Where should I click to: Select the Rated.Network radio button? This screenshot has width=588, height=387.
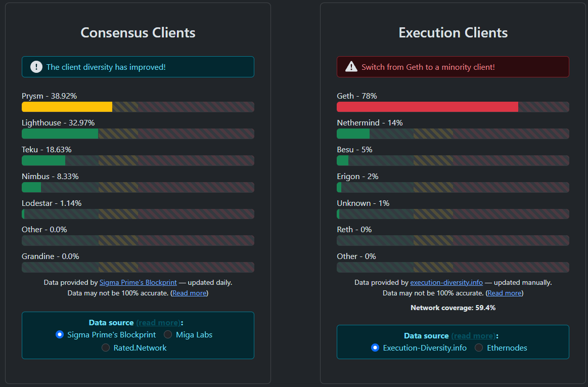pyautogui.click(x=106, y=348)
